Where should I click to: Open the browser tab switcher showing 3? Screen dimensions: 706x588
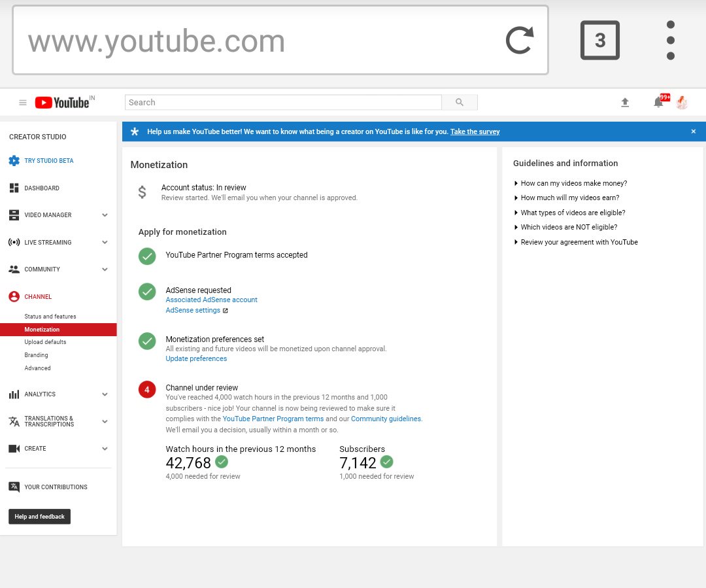click(x=599, y=40)
